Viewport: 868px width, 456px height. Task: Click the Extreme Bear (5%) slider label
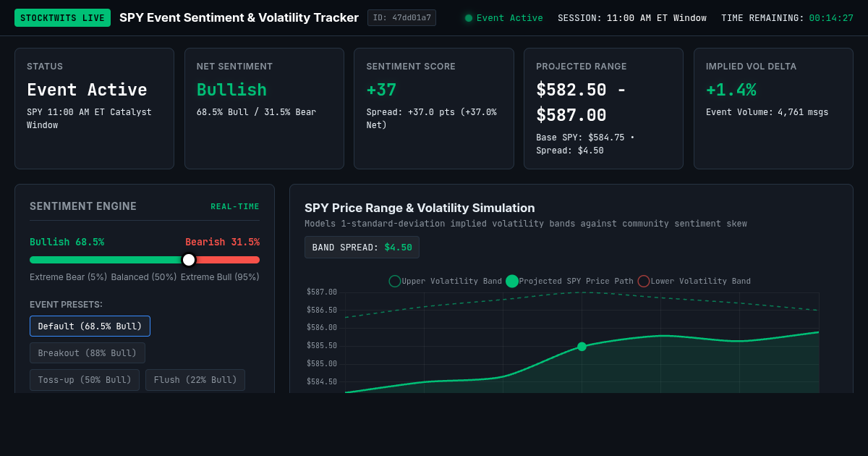point(68,277)
